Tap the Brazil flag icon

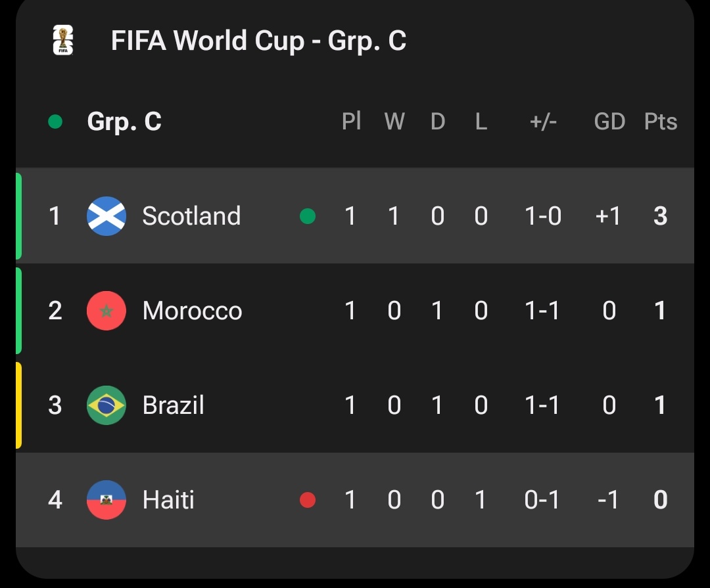pos(106,405)
